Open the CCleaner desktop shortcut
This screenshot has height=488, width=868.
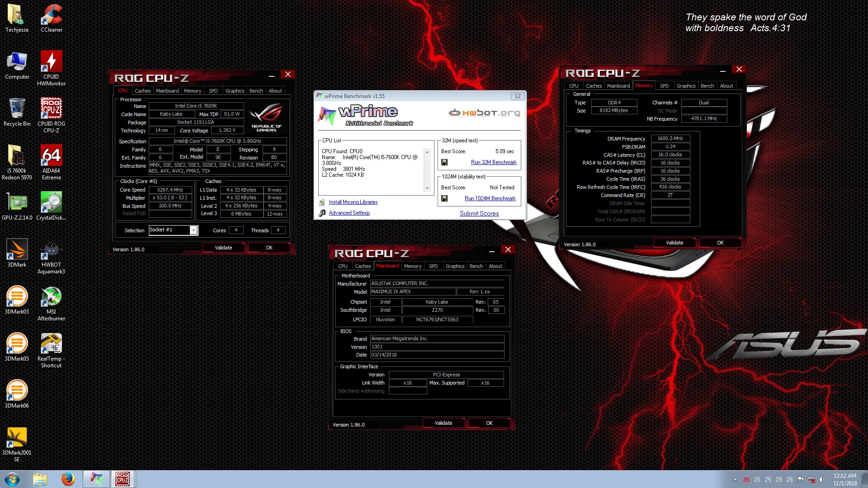coord(52,18)
